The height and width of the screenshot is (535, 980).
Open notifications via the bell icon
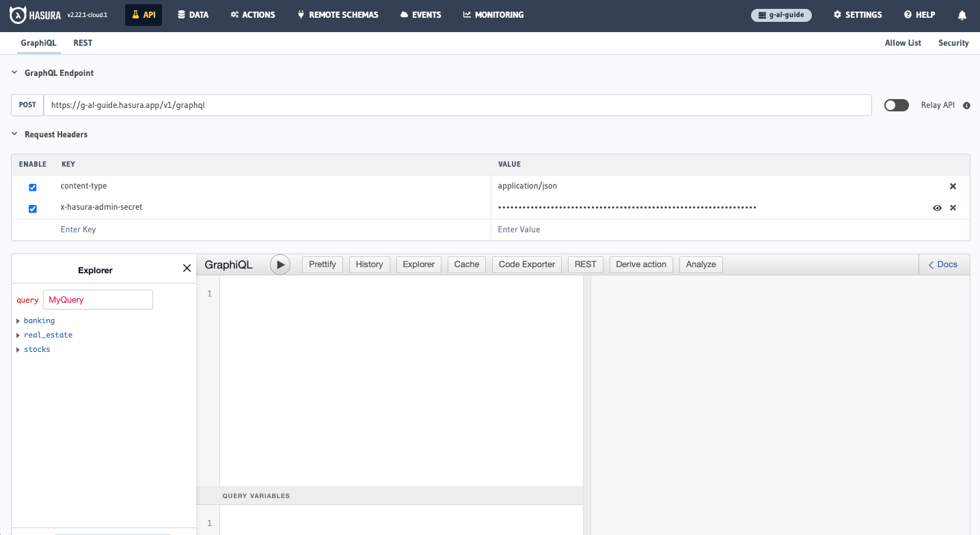[x=962, y=14]
